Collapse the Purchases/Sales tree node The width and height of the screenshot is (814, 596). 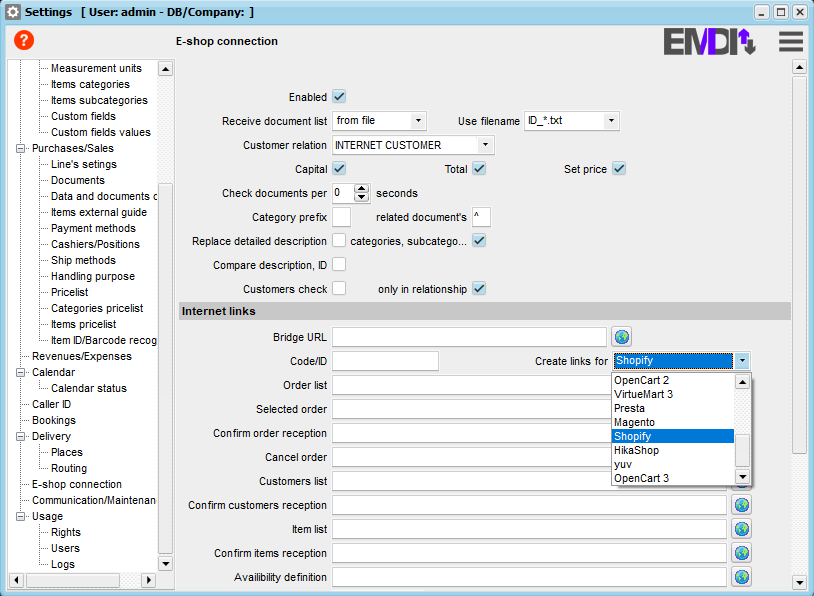click(20, 148)
